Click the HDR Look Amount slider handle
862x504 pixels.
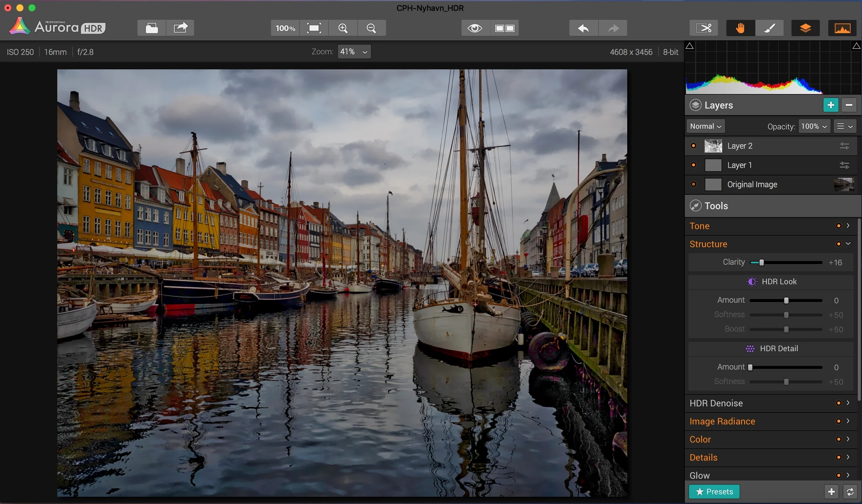pos(786,301)
